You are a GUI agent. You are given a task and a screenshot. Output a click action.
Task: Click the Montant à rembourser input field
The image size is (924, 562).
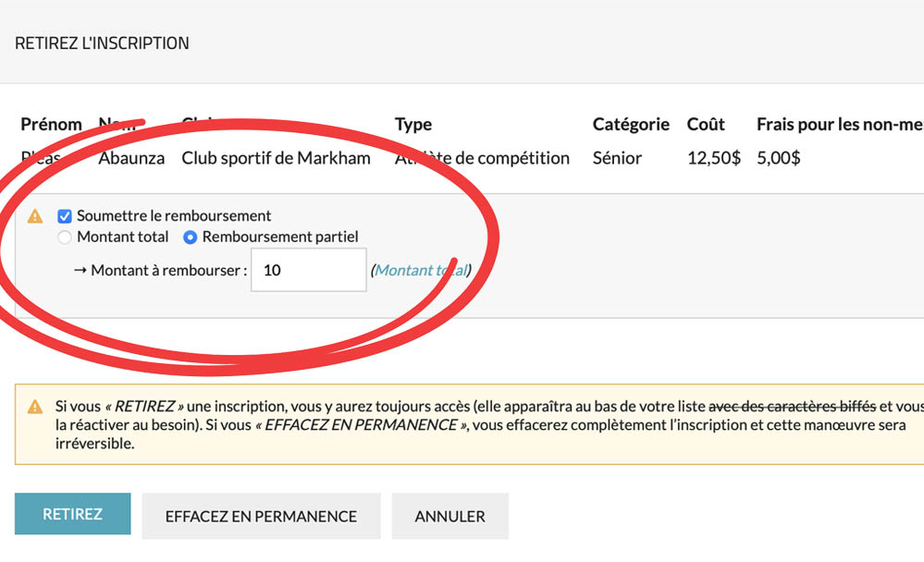coord(308,271)
